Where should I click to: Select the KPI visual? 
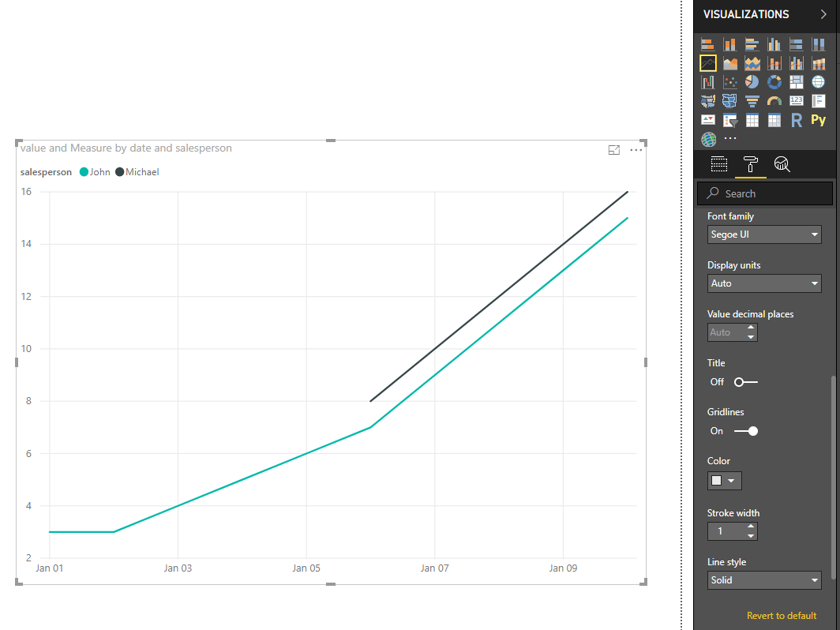tap(707, 120)
